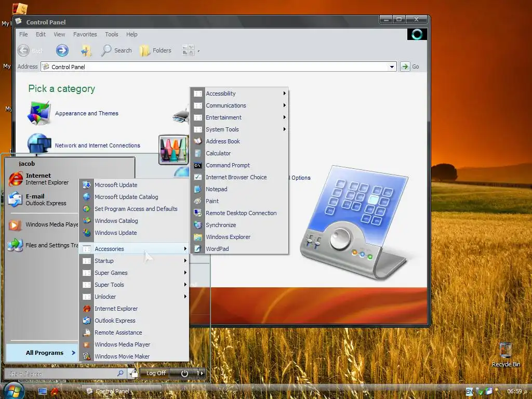Click the Notepad icon
The image size is (532, 399).
click(x=198, y=189)
